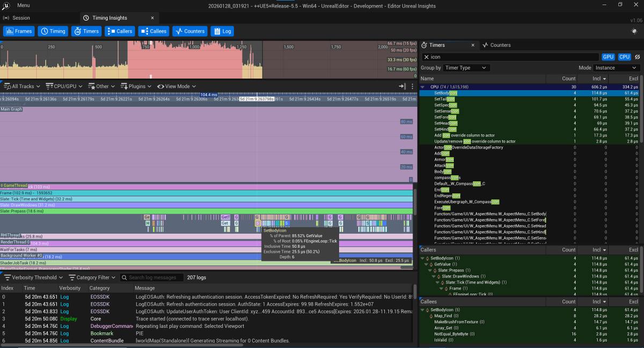Open the Other tracks dropdown
Screen dimensions: 644x348
point(102,86)
